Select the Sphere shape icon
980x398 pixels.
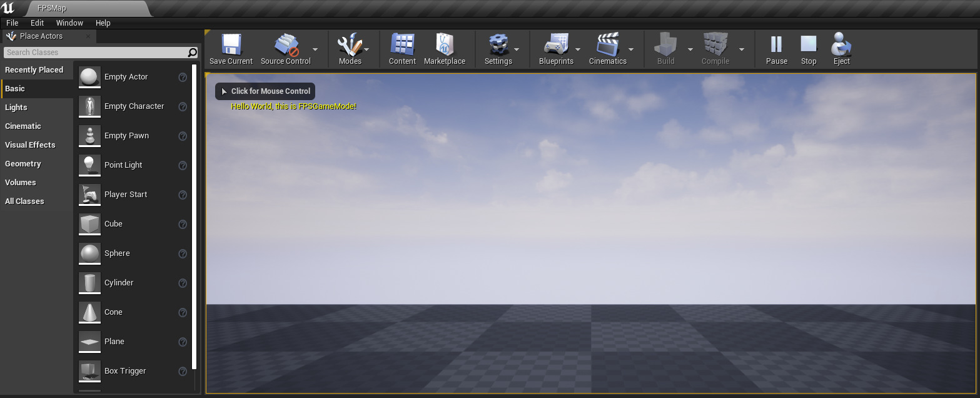(x=90, y=253)
